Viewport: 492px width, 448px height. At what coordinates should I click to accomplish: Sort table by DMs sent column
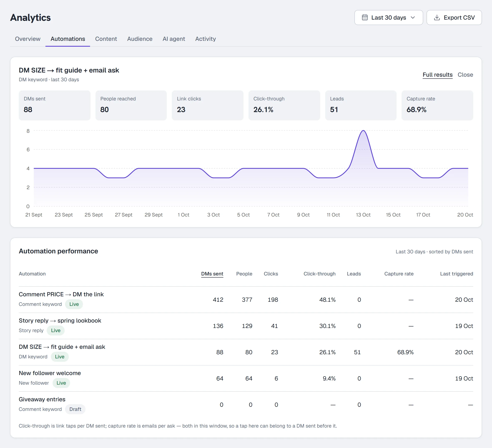[x=212, y=274]
